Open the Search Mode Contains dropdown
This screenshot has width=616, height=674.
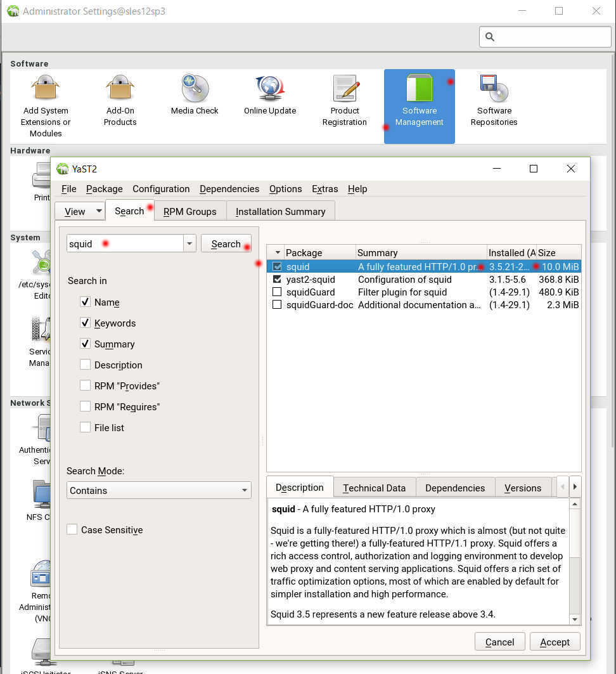click(x=159, y=491)
